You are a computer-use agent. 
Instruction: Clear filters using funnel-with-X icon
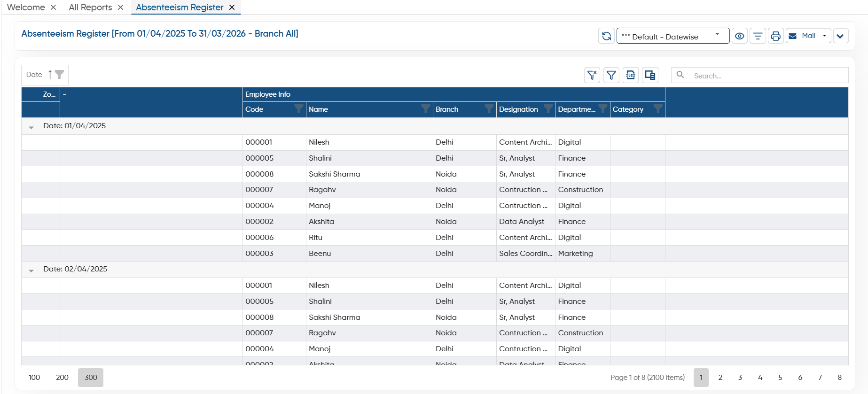click(x=592, y=75)
